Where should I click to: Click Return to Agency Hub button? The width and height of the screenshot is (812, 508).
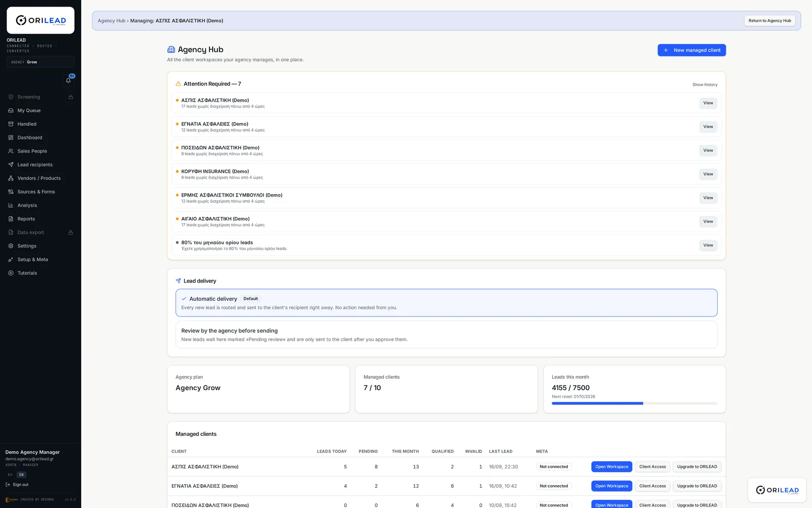pos(769,21)
